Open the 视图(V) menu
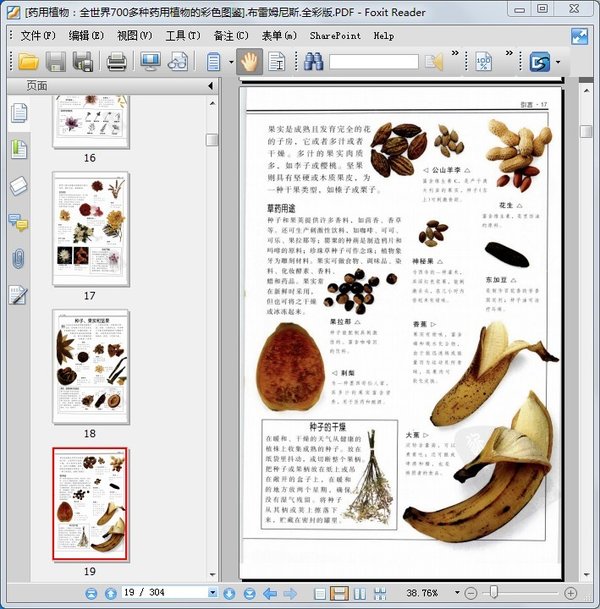This screenshot has width=600, height=609. (x=134, y=36)
